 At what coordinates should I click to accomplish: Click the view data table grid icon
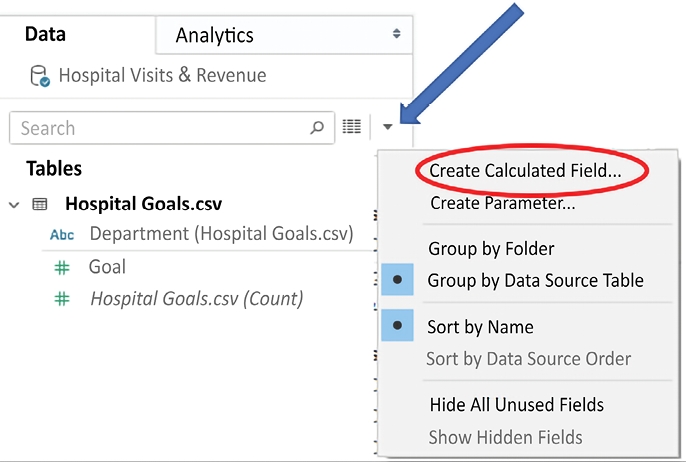[x=351, y=126]
